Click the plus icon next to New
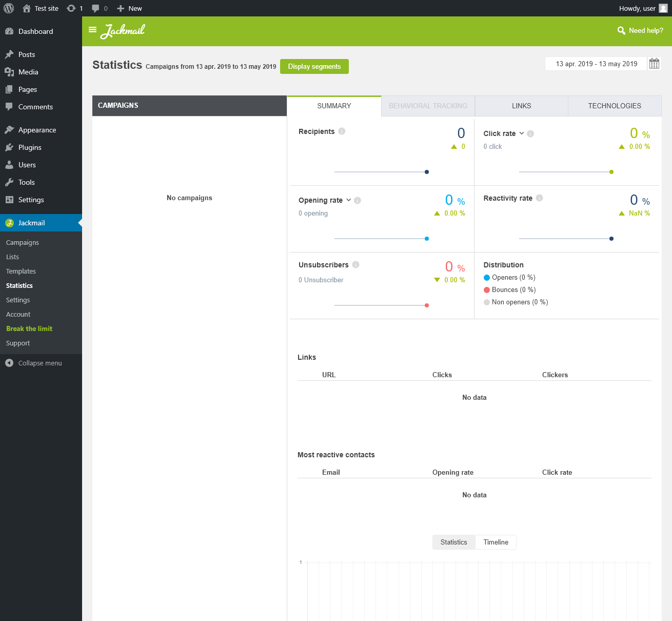The height and width of the screenshot is (621, 672). (121, 8)
